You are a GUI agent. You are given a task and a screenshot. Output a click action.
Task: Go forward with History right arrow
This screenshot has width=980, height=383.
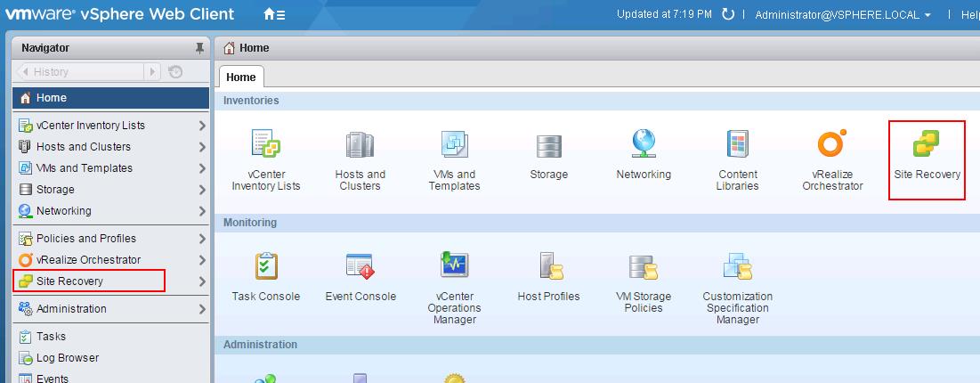[152, 72]
